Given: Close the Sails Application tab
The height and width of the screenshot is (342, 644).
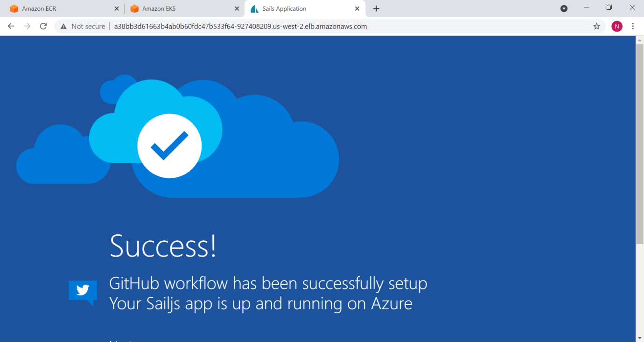Looking at the screenshot, I should click(x=357, y=9).
